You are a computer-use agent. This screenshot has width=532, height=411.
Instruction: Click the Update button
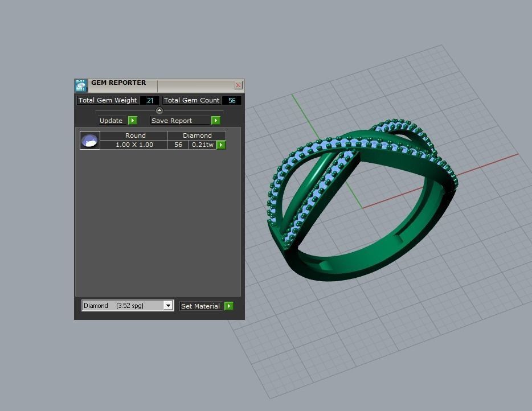[113, 120]
